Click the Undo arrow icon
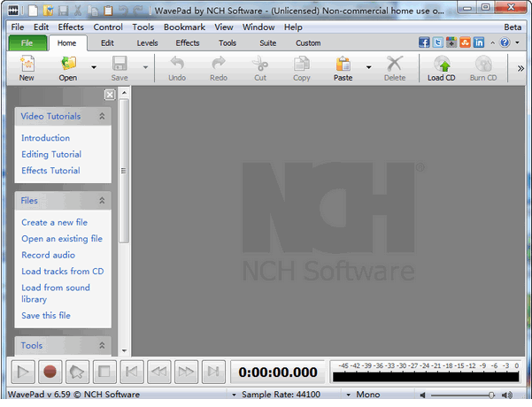This screenshot has width=532, height=407. 177,64
